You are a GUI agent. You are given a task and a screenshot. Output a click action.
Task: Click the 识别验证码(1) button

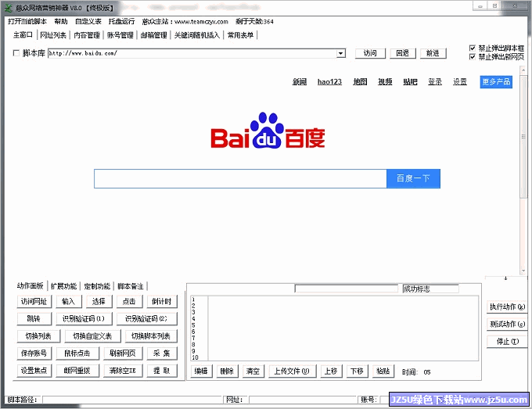84,319
